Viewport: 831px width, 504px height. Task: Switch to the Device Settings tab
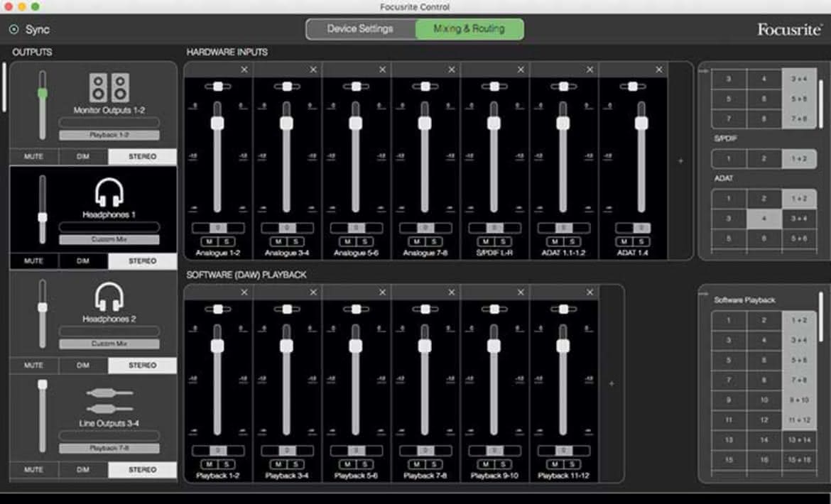(x=360, y=29)
